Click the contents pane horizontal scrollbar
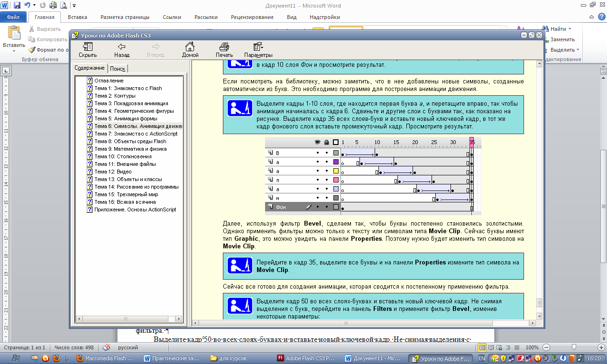607x364 pixels. pyautogui.click(x=129, y=318)
